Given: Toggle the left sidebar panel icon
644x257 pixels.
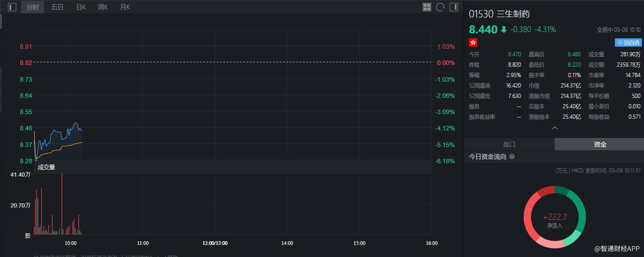Looking at the screenshot, I should (x=12, y=7).
